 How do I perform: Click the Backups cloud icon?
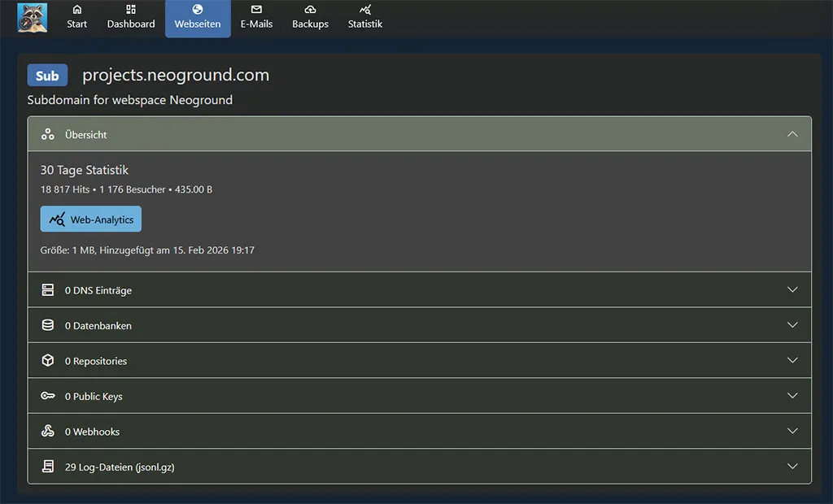[x=310, y=10]
